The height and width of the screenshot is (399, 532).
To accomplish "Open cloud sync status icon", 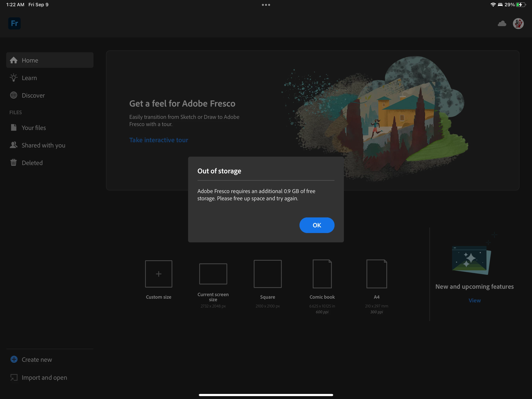I will point(502,24).
